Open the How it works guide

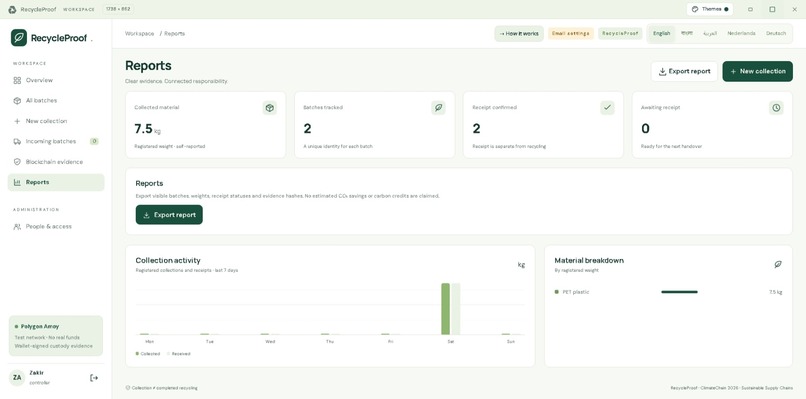(519, 33)
